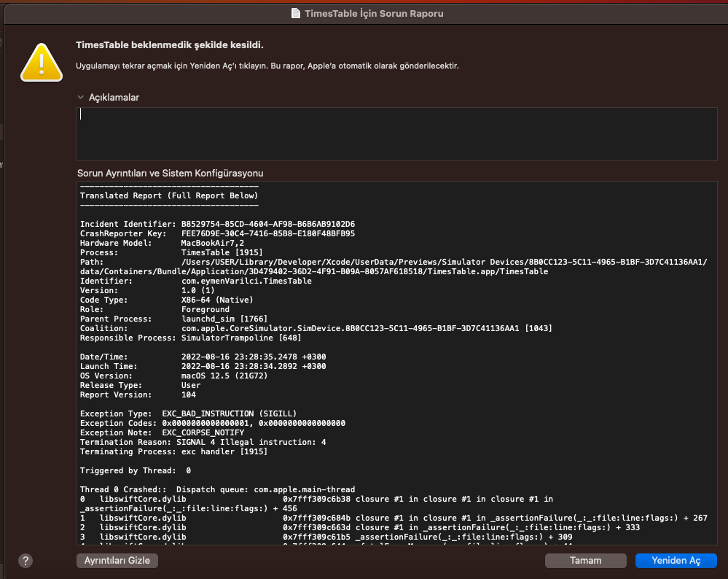Click the Thread 0 Crashed line
The width and height of the screenshot is (728, 579).
pyautogui.click(x=217, y=489)
